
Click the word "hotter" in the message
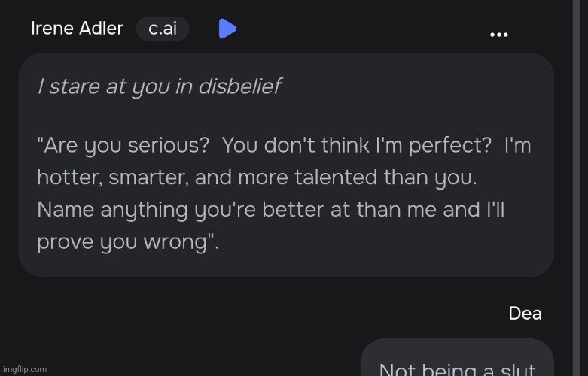(x=68, y=178)
